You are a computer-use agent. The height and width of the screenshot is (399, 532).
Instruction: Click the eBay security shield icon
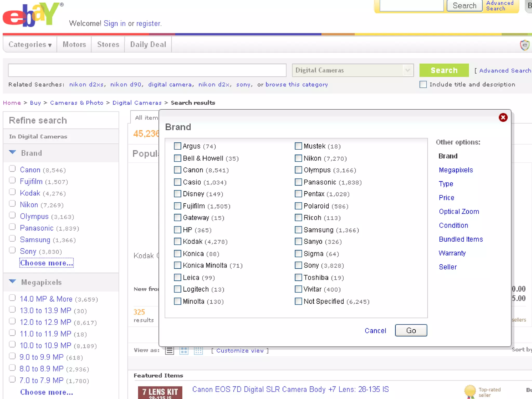(x=524, y=45)
